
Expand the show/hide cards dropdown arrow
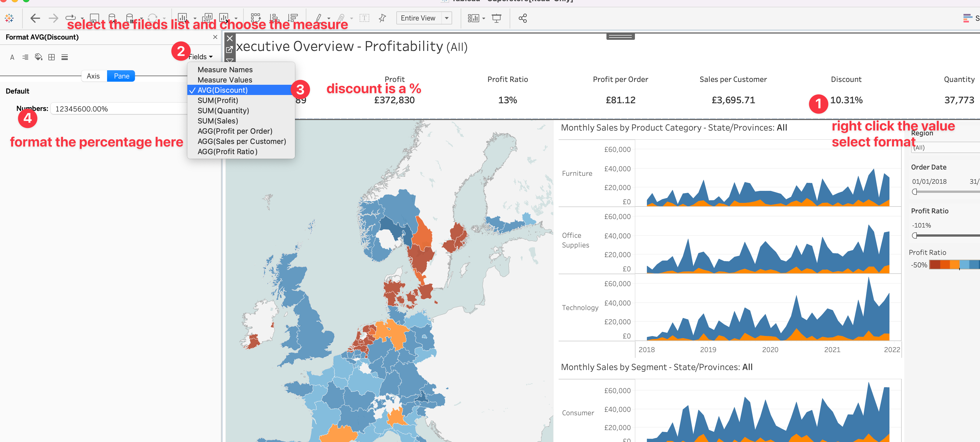click(483, 18)
